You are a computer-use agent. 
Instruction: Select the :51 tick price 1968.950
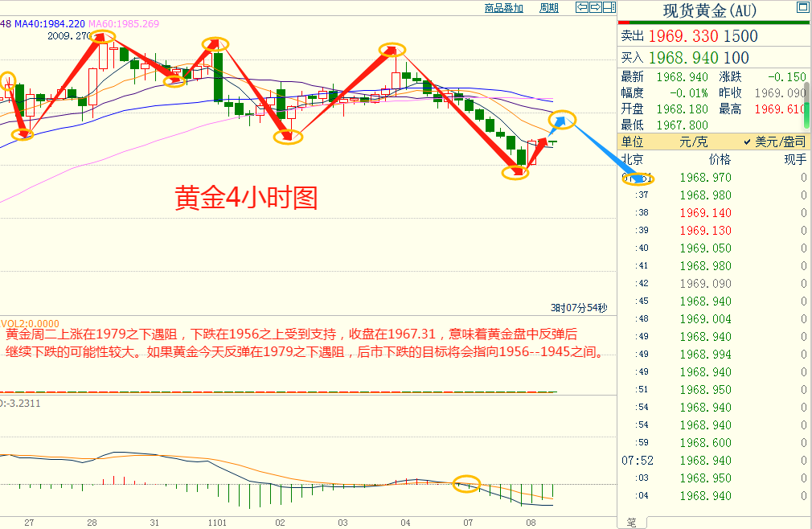706,390
